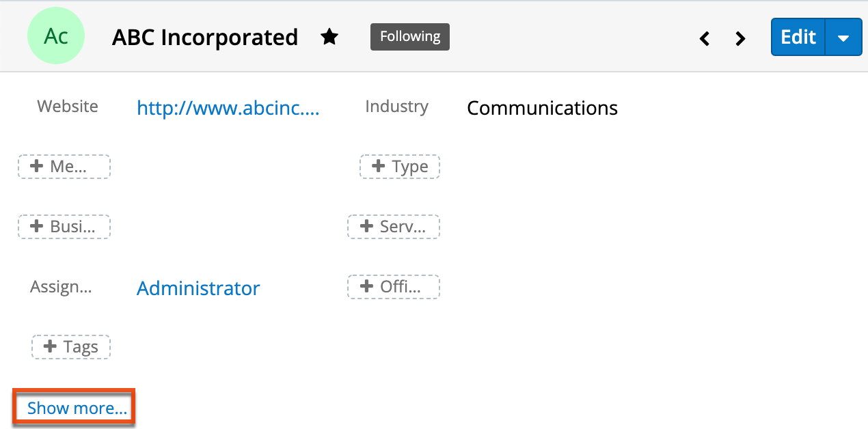Click the Website field label
The image size is (868, 429).
coord(68,107)
